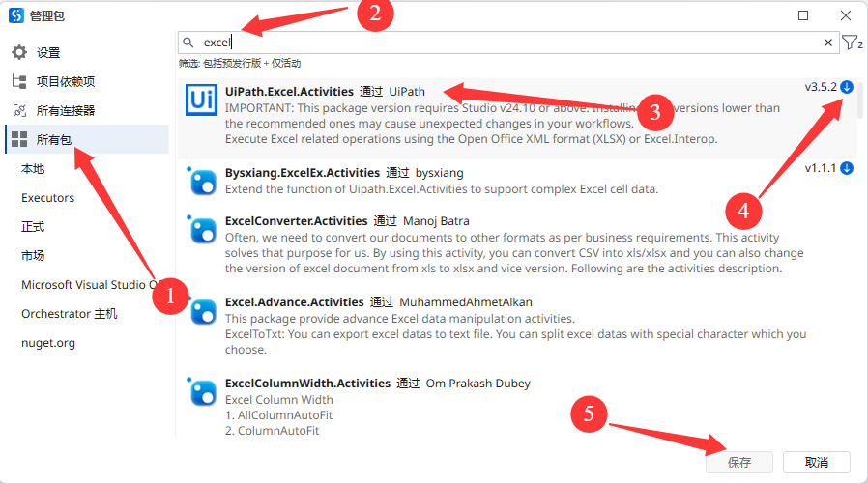This screenshot has width=868, height=484.
Task: Select the 正式 package source
Action: 33,227
